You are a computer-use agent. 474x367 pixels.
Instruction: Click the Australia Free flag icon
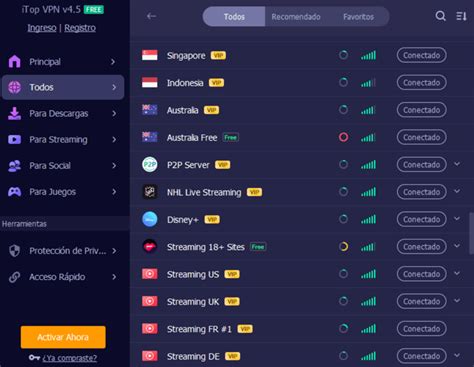click(150, 137)
